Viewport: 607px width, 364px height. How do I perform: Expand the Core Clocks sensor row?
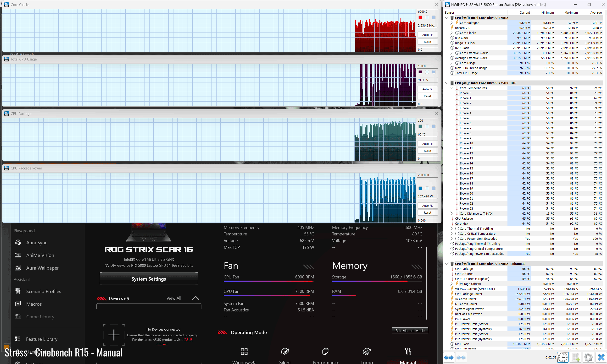pyautogui.click(x=451, y=33)
